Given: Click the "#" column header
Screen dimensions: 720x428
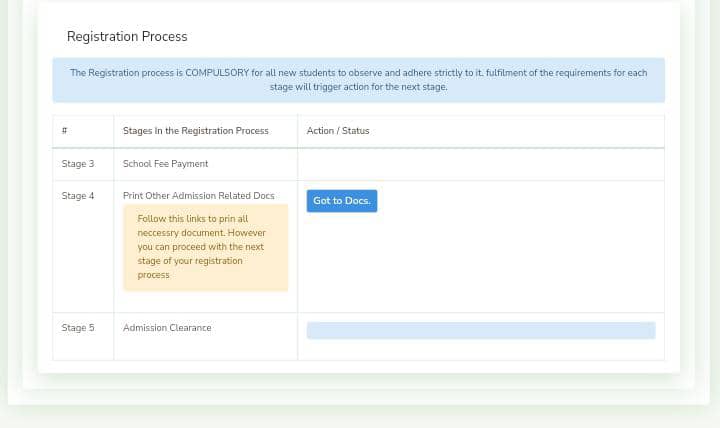Looking at the screenshot, I should click(65, 131).
